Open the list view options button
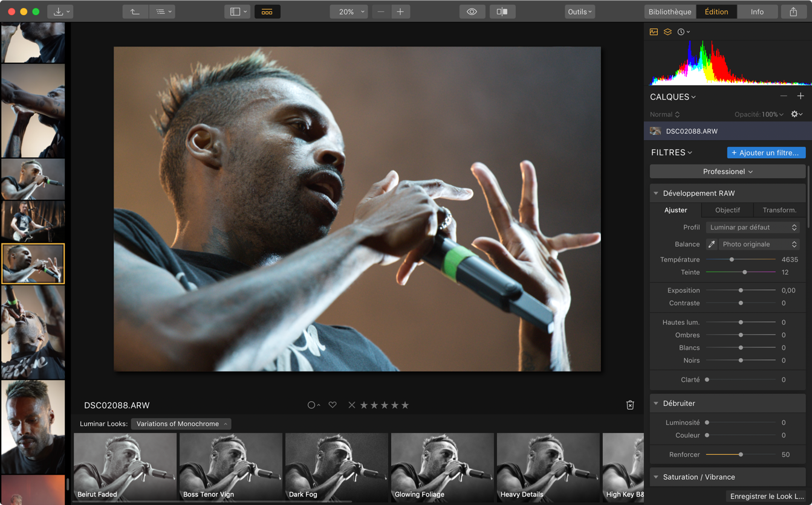Screen dimensions: 812x505 click(x=161, y=11)
